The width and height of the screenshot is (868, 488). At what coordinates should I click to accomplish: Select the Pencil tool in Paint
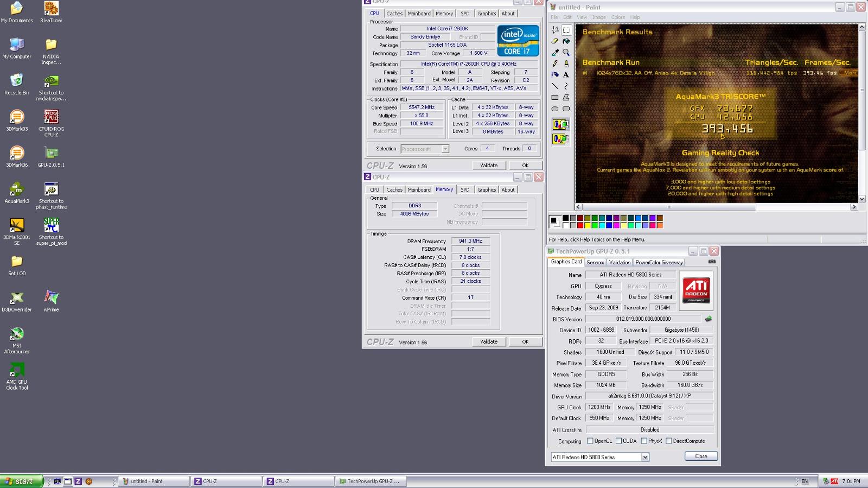click(555, 64)
